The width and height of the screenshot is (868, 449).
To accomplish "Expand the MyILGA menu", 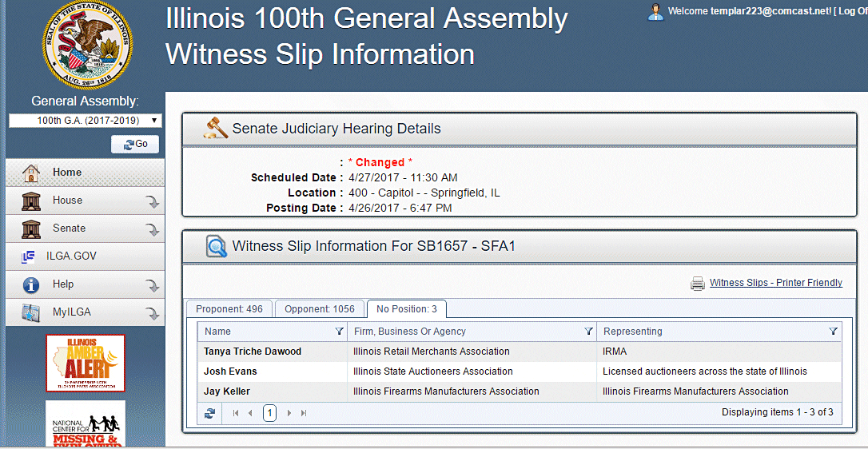I will pos(152,313).
